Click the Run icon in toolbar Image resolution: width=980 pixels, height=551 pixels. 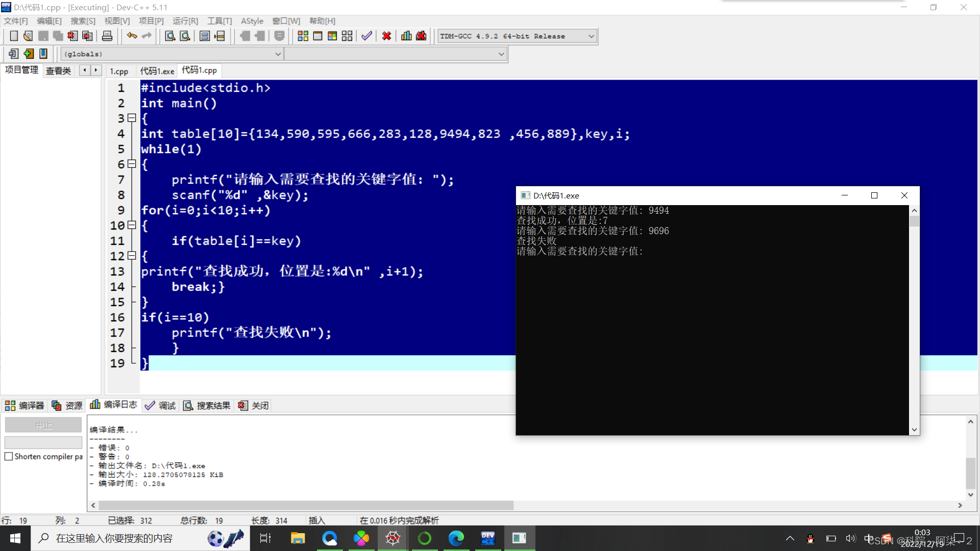coord(317,36)
